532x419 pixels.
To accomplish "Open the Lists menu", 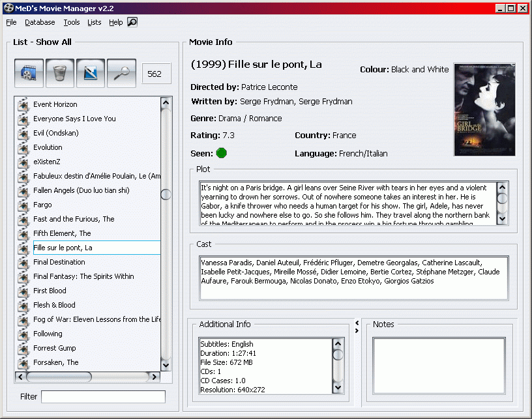I will click(95, 22).
